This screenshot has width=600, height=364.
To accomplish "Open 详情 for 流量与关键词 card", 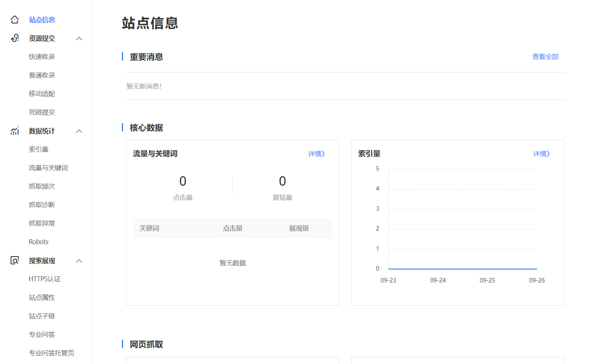I will pos(317,154).
